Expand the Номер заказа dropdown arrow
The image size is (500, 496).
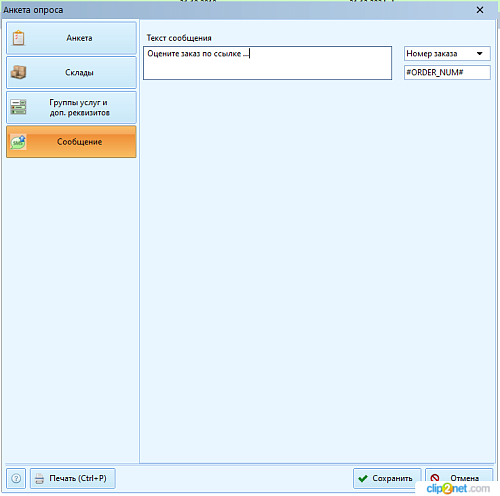pos(479,54)
